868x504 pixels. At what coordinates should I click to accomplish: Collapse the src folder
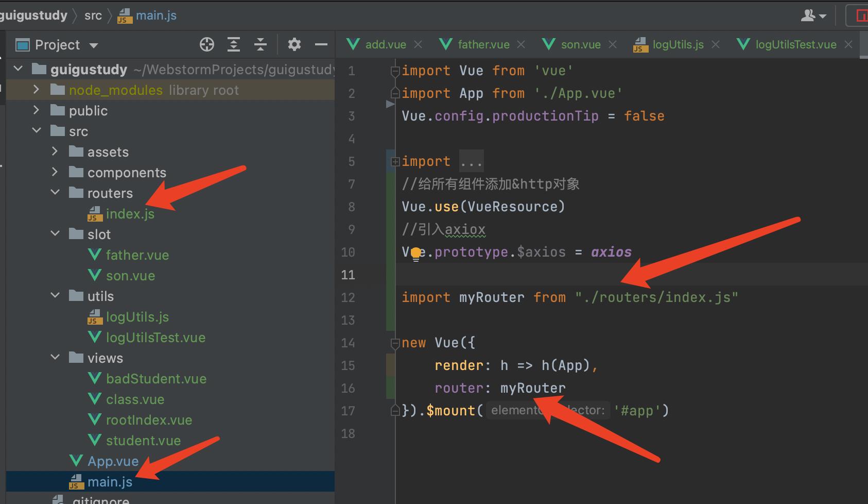(x=37, y=130)
